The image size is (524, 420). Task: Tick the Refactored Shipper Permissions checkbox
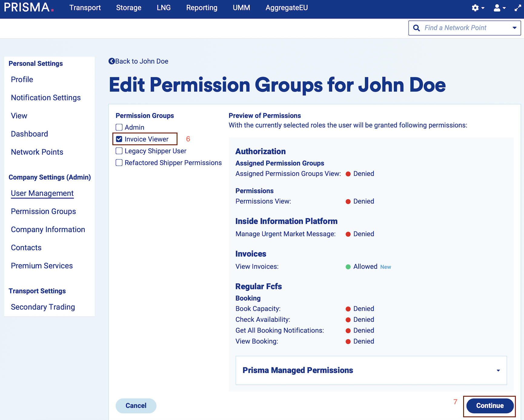coord(119,163)
